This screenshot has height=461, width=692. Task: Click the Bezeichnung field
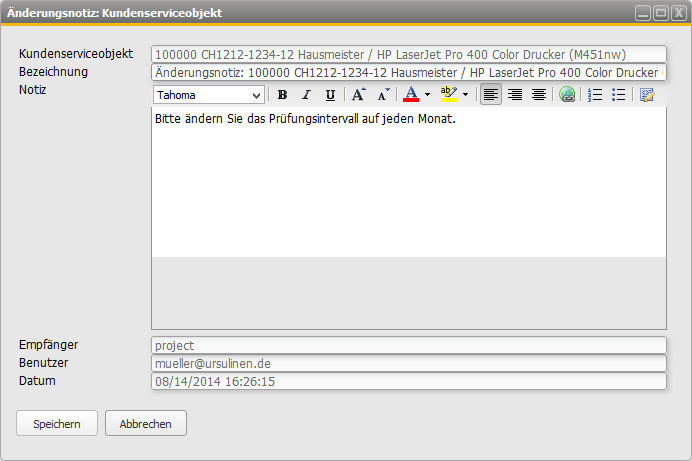pyautogui.click(x=409, y=72)
